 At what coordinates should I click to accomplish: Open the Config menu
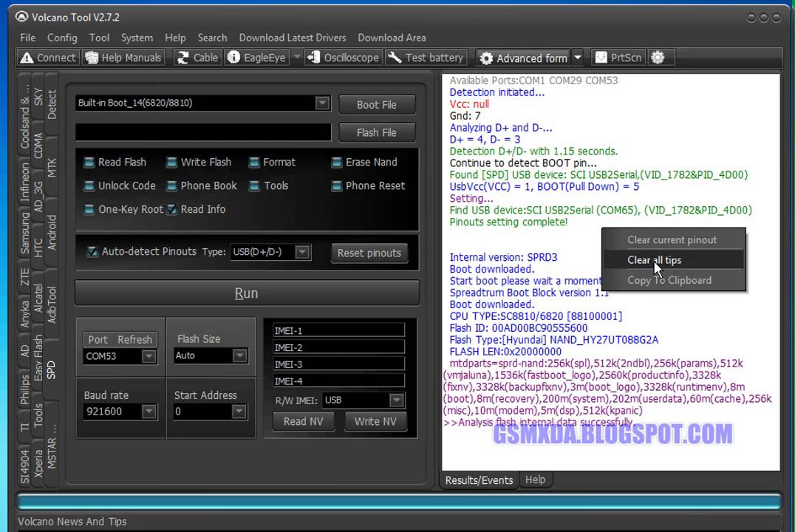(62, 38)
